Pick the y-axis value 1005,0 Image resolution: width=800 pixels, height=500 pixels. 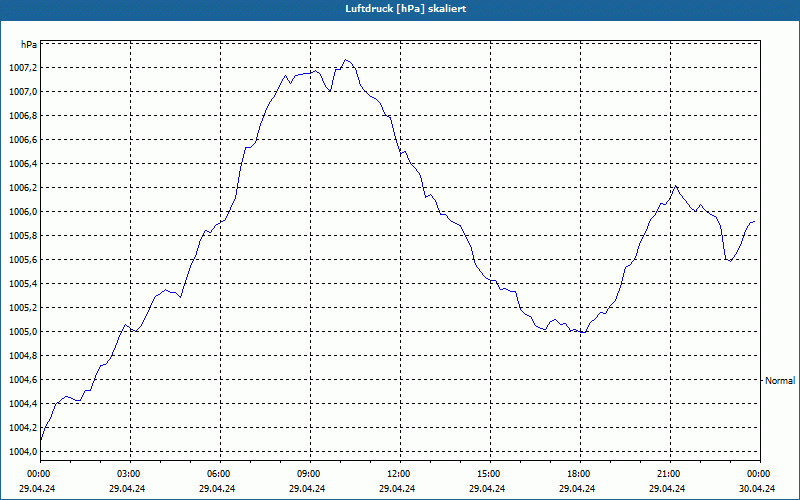pyautogui.click(x=23, y=332)
